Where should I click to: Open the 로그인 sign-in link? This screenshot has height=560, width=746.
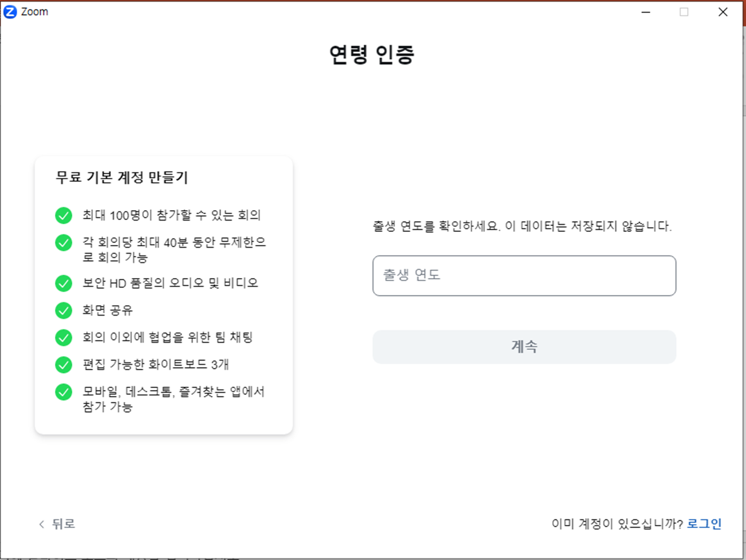[x=704, y=524]
